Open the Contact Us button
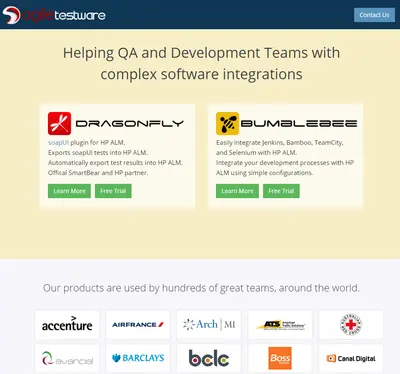Image resolution: width=400 pixels, height=374 pixels. [x=374, y=15]
